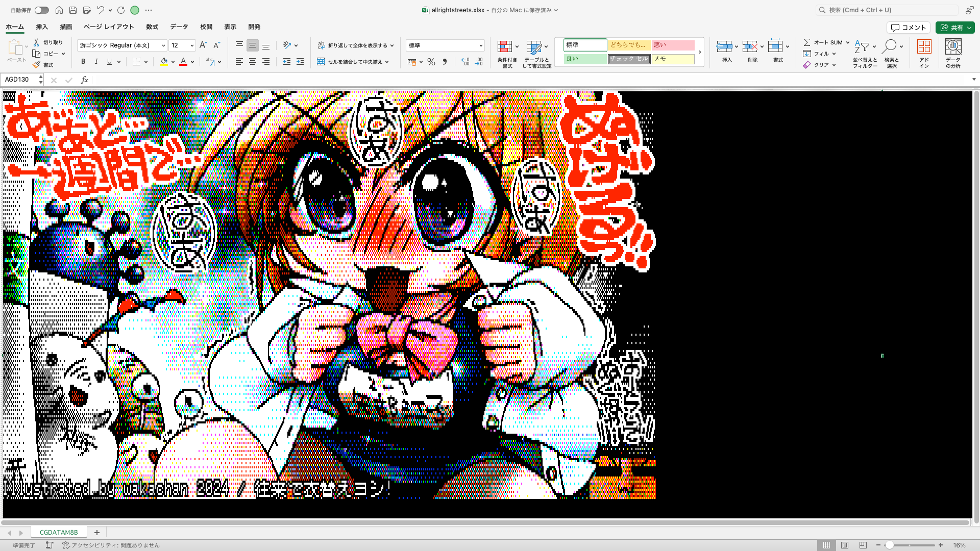Click the Paste clipboard icon
This screenshot has height=551, width=980.
(15, 47)
